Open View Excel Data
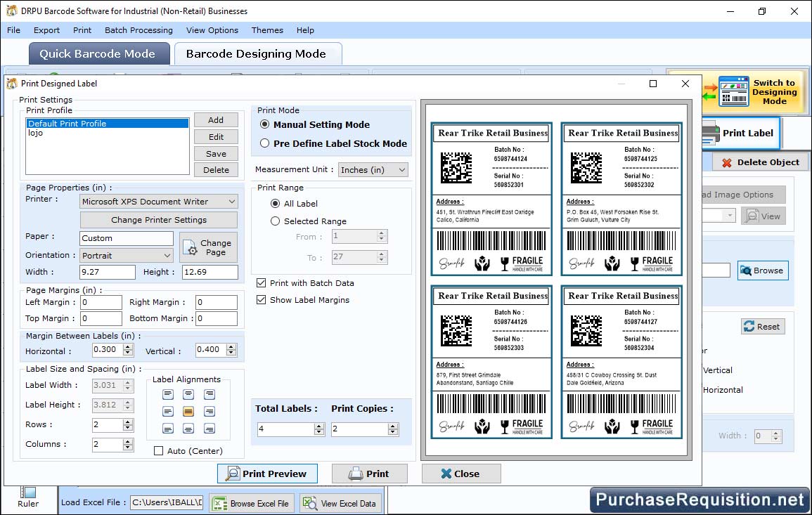 click(x=340, y=503)
